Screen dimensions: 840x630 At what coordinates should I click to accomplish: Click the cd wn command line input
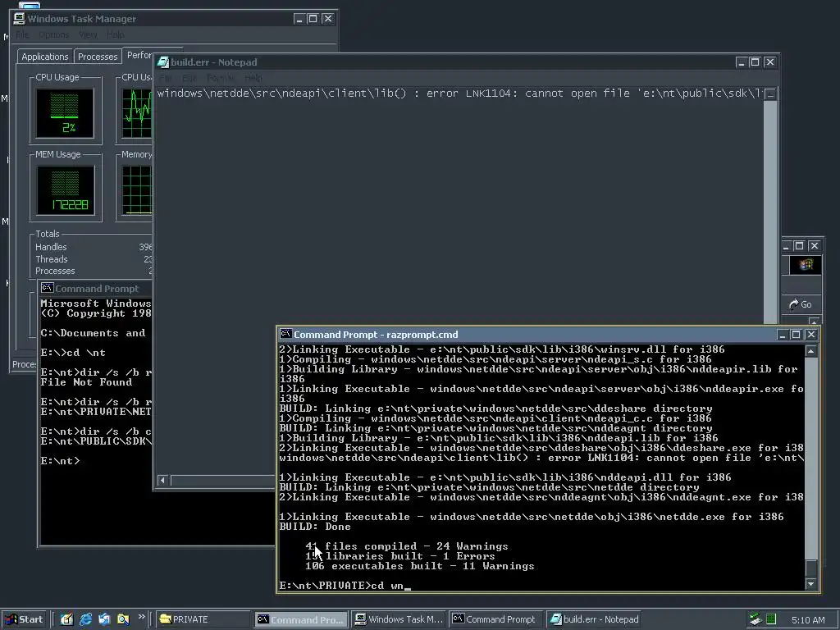pos(345,586)
